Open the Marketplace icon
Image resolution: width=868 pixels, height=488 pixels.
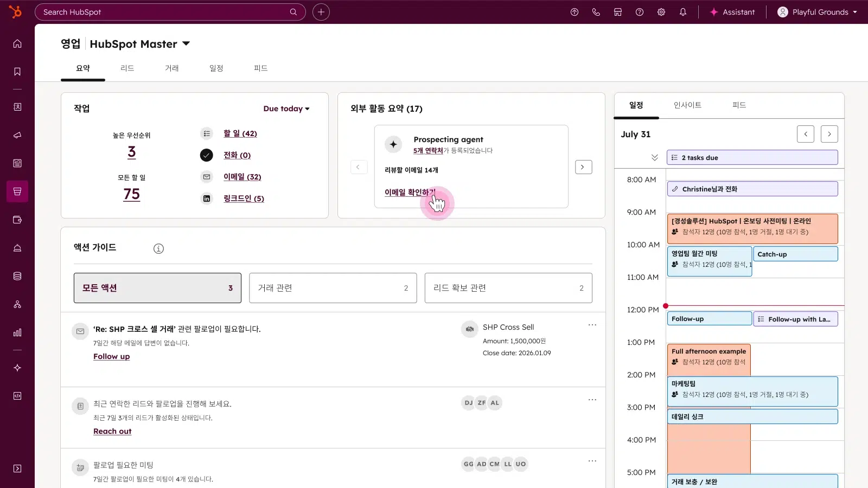pyautogui.click(x=618, y=12)
